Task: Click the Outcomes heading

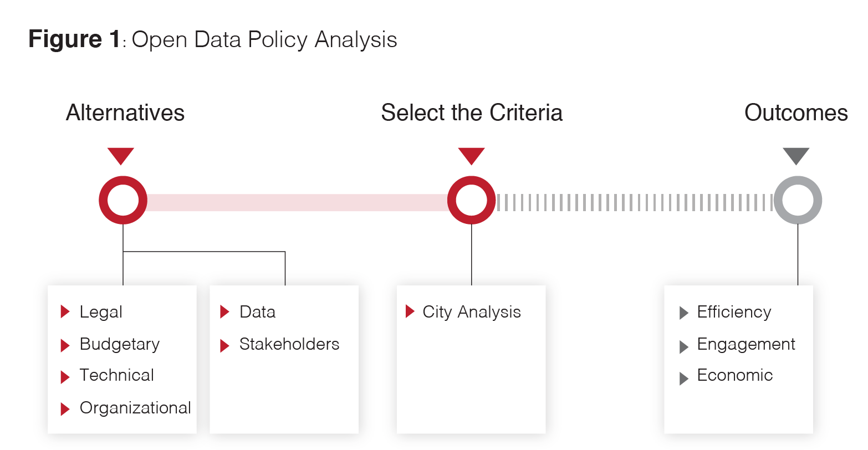Action: tap(796, 113)
